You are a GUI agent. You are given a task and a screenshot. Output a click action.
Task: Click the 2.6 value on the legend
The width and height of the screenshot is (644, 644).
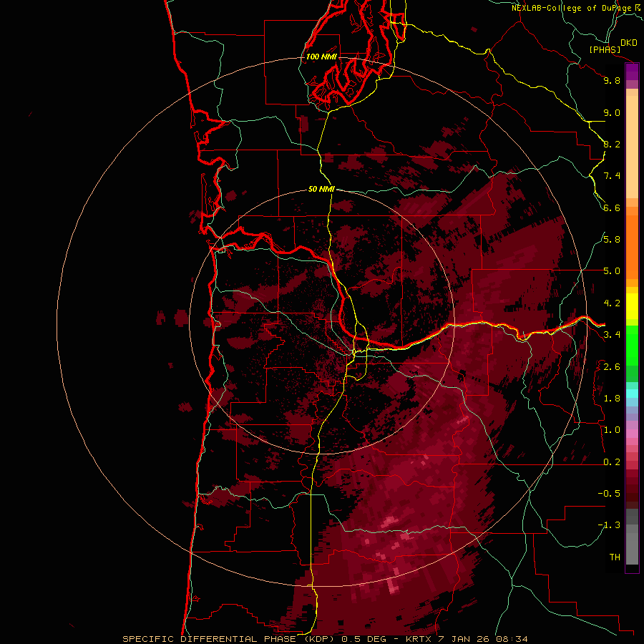(x=612, y=367)
